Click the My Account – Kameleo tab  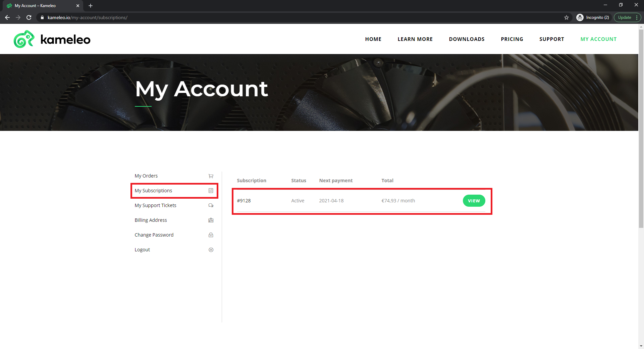point(43,6)
